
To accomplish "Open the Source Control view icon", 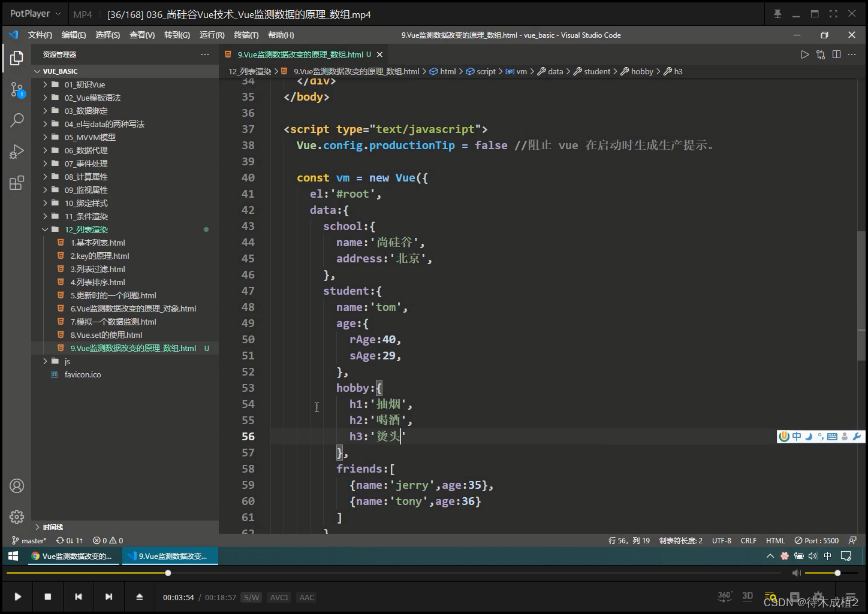I will click(17, 90).
